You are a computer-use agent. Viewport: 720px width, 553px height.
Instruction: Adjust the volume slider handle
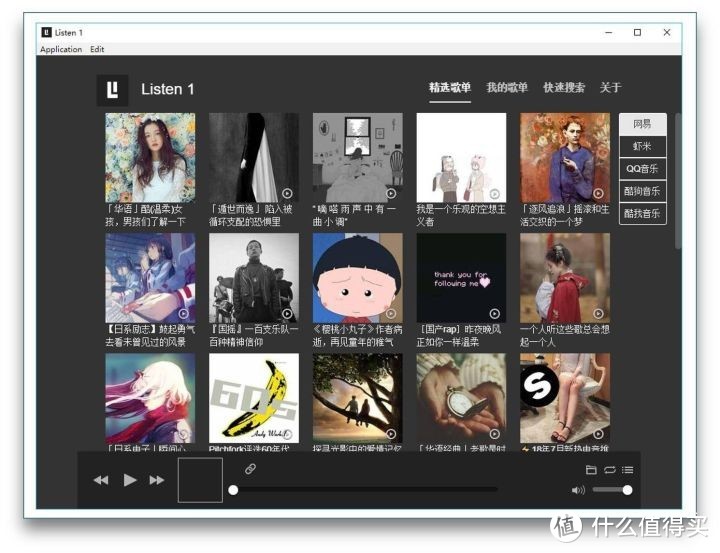[x=627, y=490]
